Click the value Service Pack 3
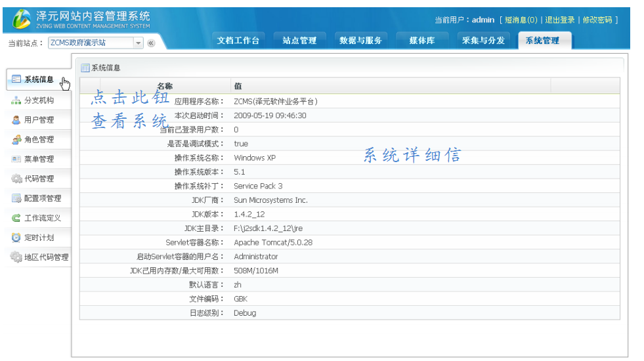Image resolution: width=644 pixels, height=361 pixels. tap(258, 186)
